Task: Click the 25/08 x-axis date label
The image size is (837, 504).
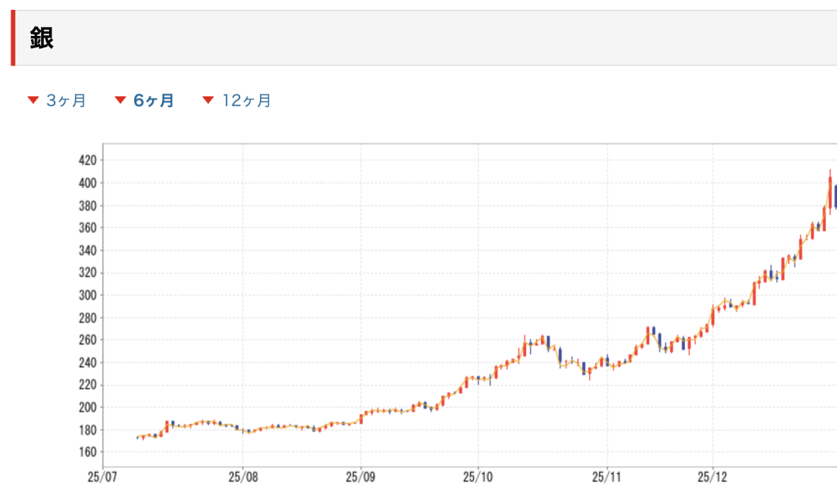Action: (243, 475)
